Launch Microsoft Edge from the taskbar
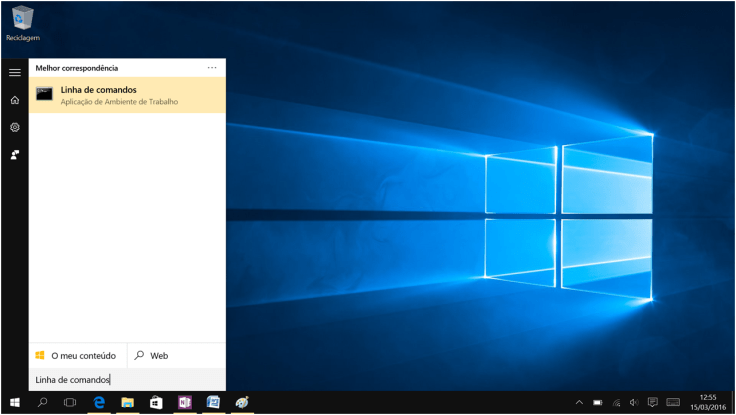 pyautogui.click(x=99, y=403)
